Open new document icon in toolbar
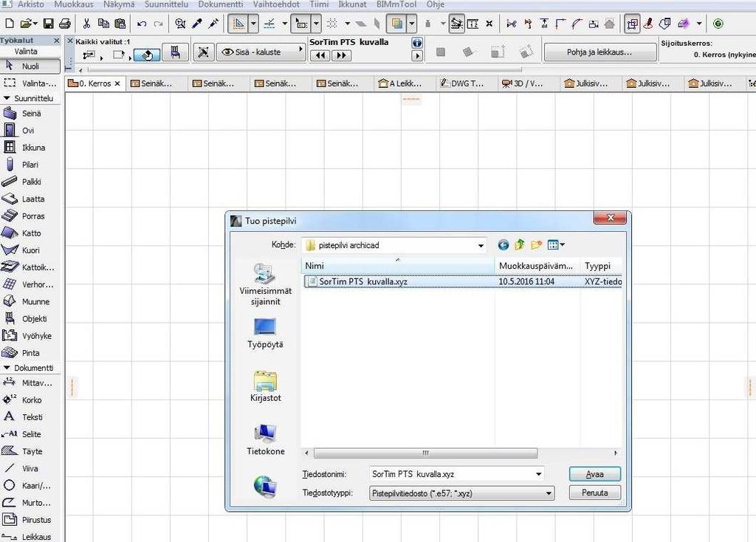The image size is (756, 542). 10,23
